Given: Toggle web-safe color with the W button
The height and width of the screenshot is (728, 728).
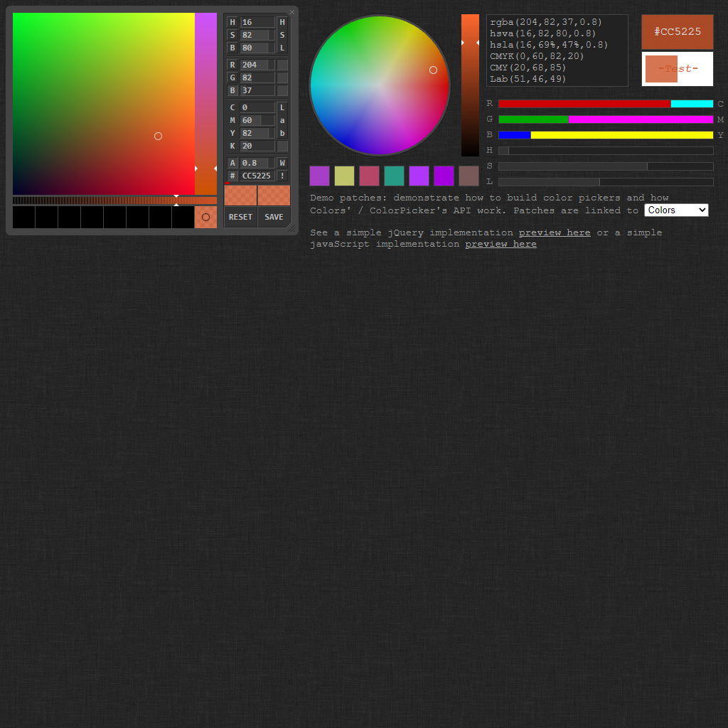Looking at the screenshot, I should tap(282, 162).
